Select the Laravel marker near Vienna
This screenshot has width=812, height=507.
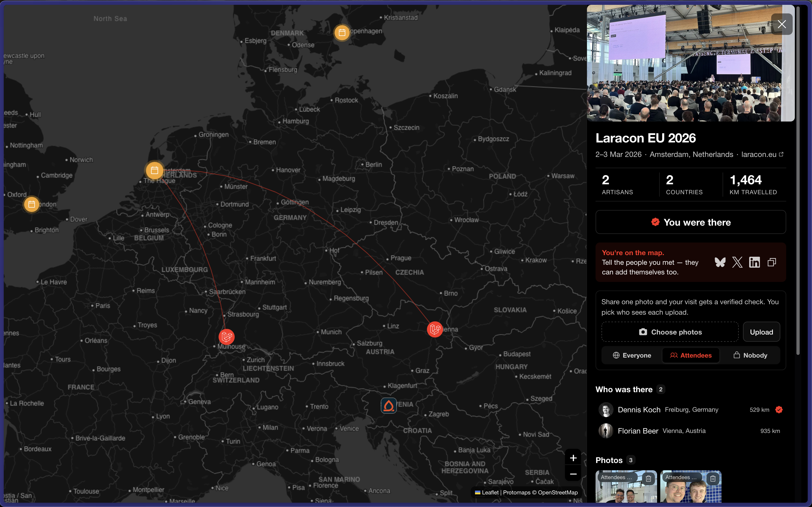click(x=435, y=329)
